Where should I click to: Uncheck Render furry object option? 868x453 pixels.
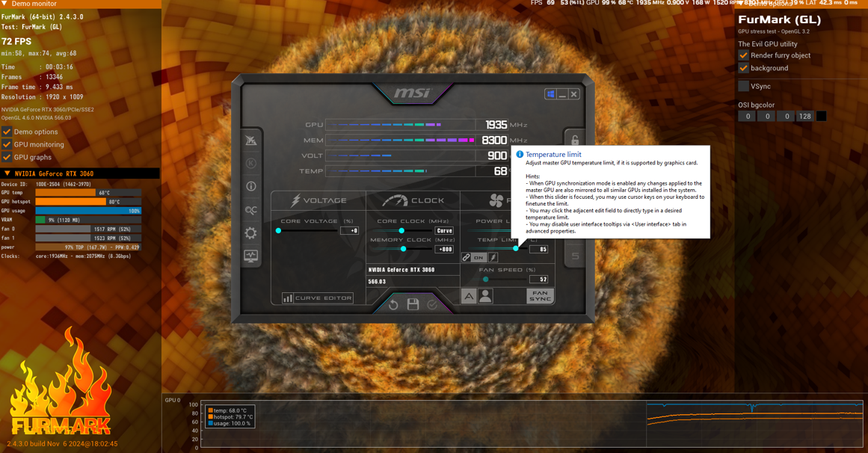743,55
